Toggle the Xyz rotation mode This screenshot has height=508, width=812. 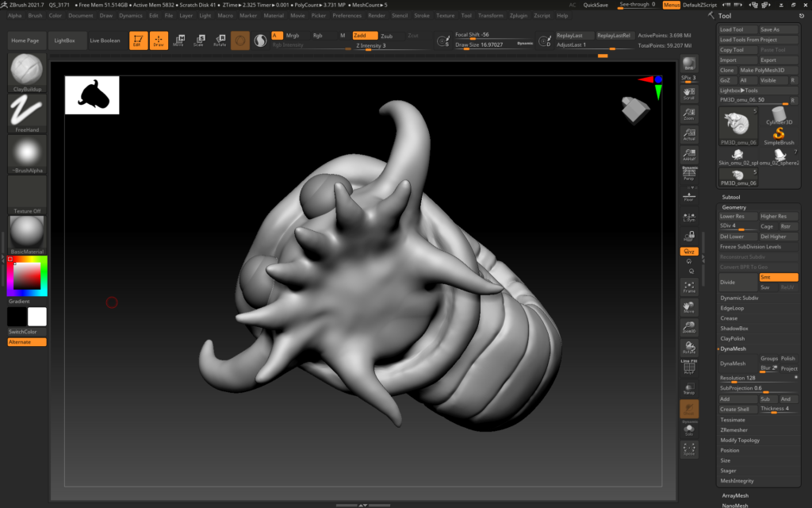click(689, 252)
